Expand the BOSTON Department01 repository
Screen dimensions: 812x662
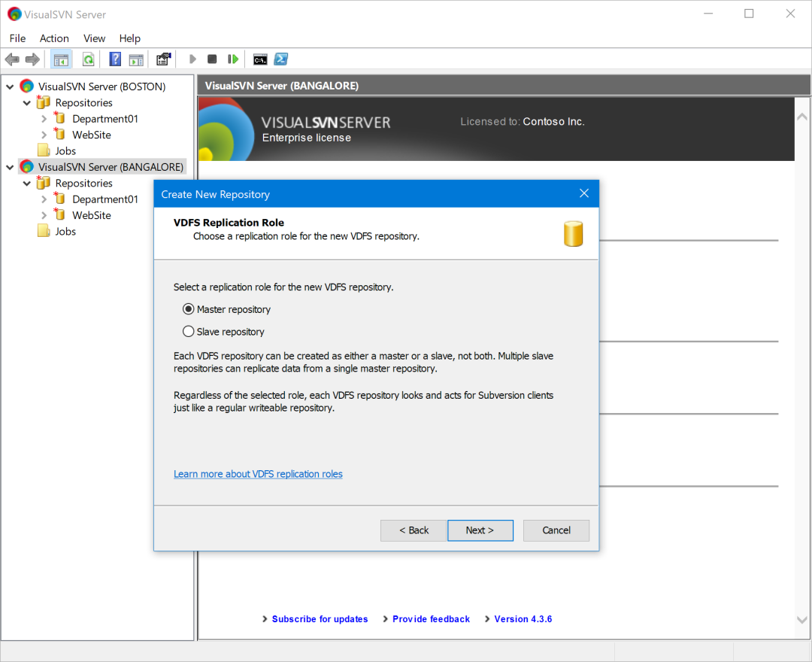[44, 119]
